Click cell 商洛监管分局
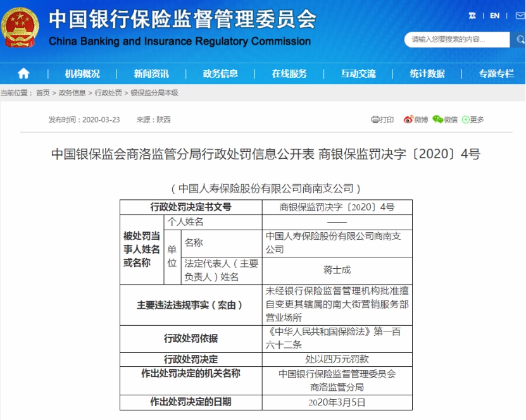Viewport: 526px width, 420px height. pyautogui.click(x=337, y=380)
